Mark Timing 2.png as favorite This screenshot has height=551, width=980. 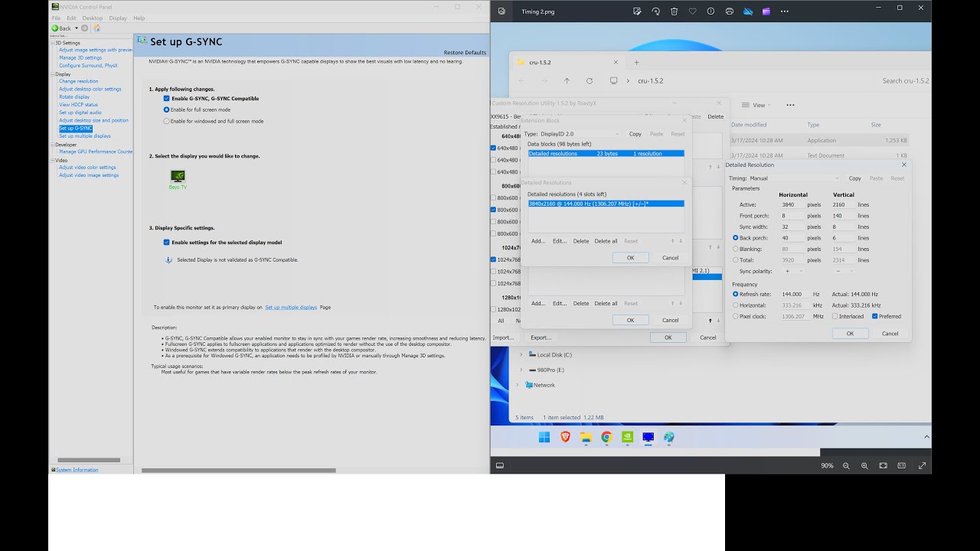pos(692,11)
